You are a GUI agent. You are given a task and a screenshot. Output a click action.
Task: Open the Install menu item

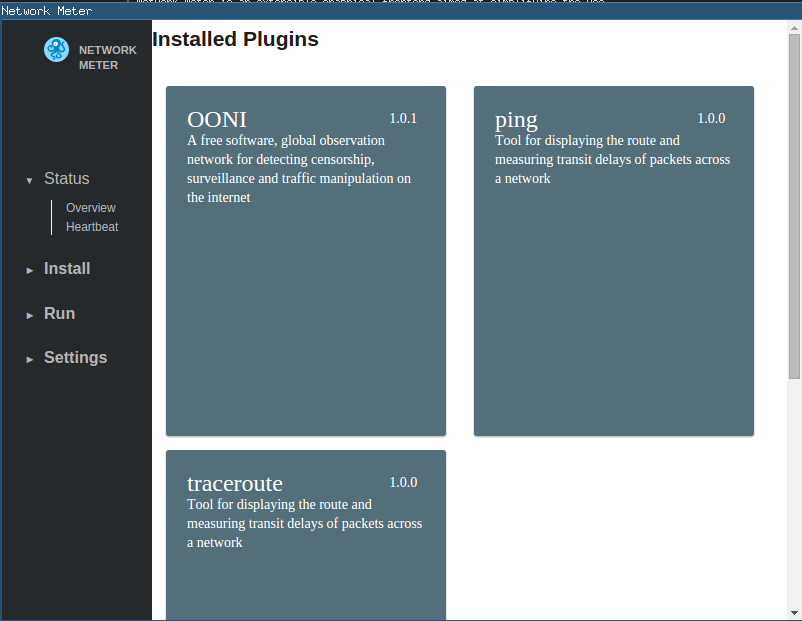pyautogui.click(x=67, y=269)
